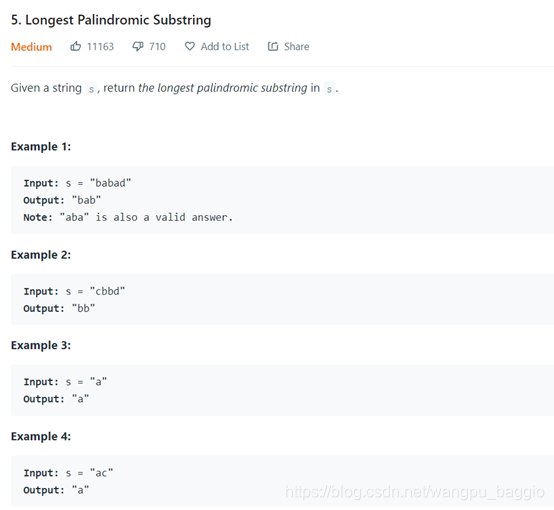554x510 pixels.
Task: Click the heart Add to List icon
Action: (190, 46)
